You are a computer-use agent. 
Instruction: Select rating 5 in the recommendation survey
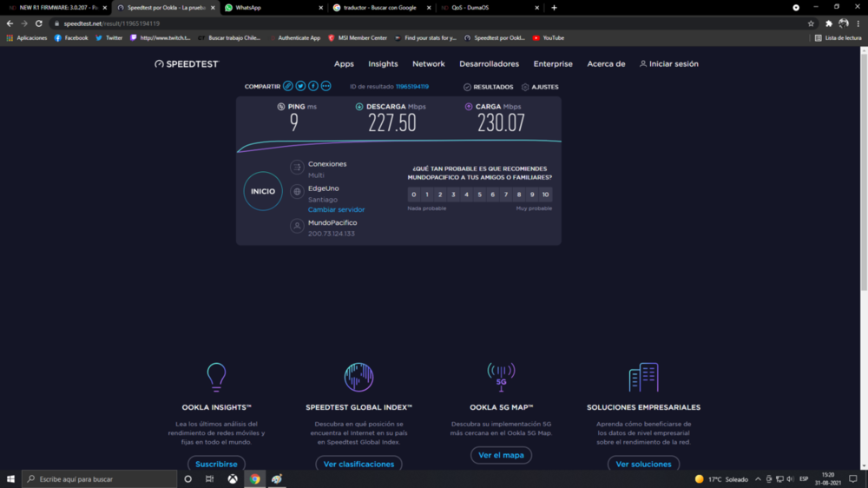(479, 195)
